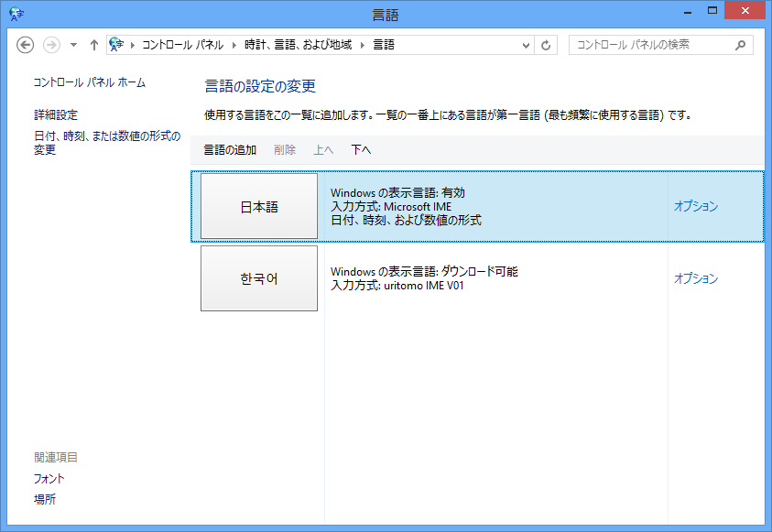
Task: Select the 한국어 language tile
Action: (259, 278)
